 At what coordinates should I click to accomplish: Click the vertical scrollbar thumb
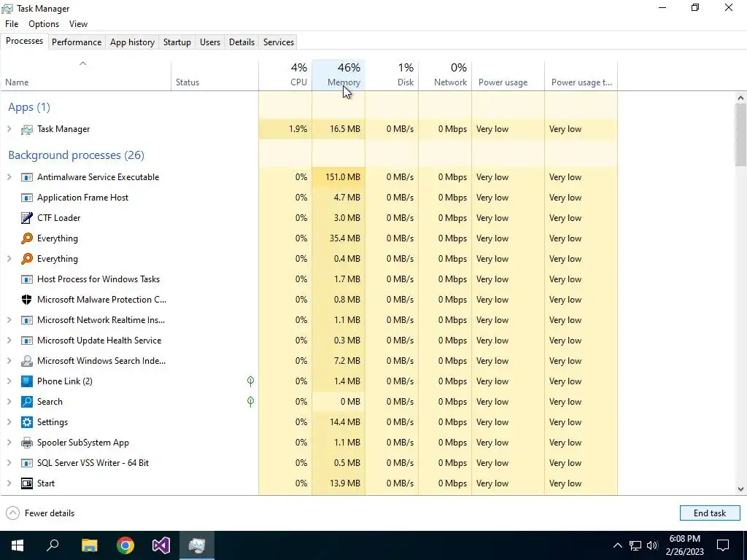[740, 135]
